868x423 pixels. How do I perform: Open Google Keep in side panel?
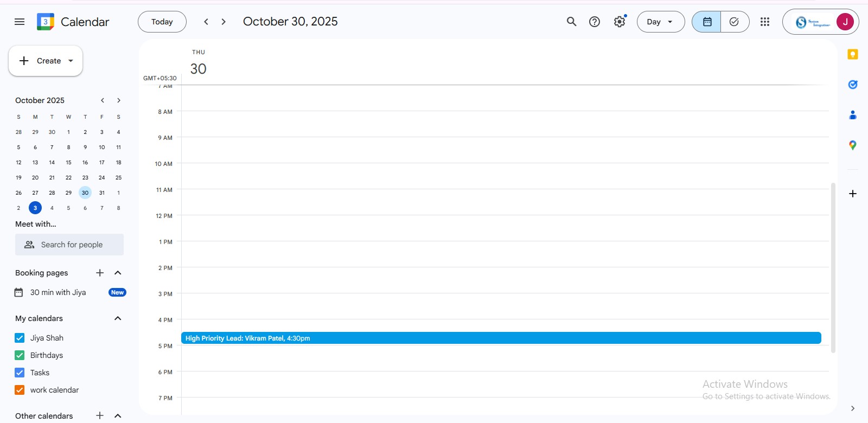[853, 54]
